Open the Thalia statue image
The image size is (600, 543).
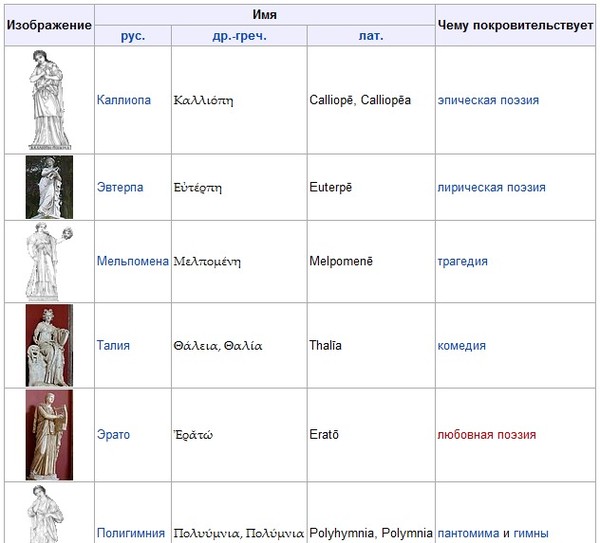48,345
